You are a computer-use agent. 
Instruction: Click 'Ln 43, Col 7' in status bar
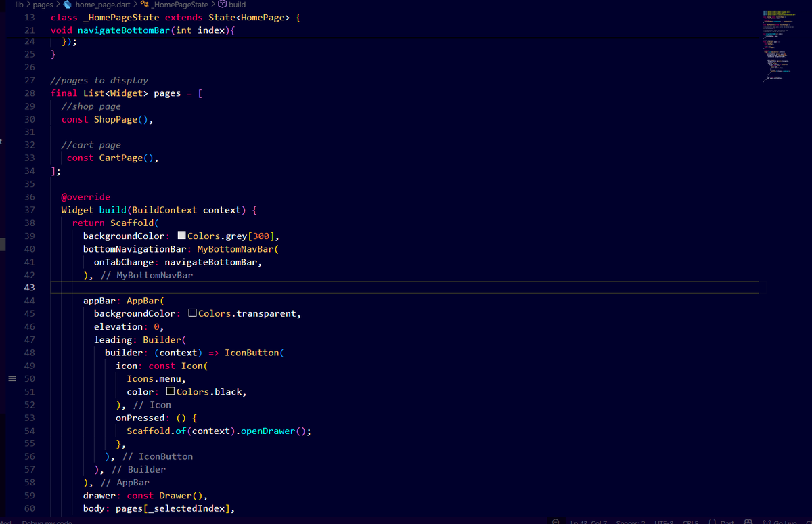(587, 521)
